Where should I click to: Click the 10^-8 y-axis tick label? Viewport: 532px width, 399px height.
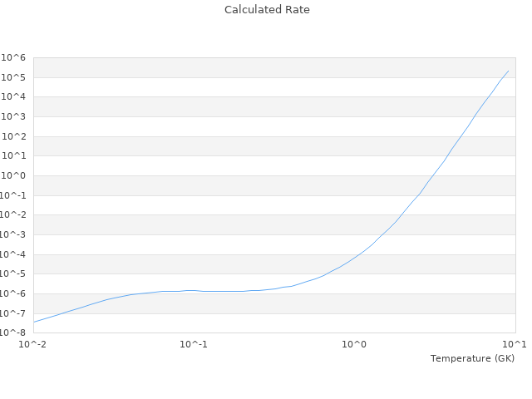[12, 333]
